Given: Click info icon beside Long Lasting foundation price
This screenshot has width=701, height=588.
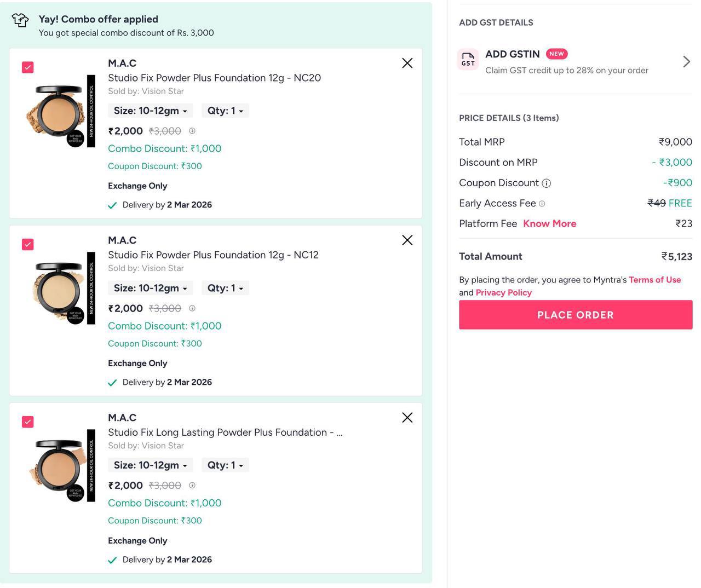Looking at the screenshot, I should (x=192, y=485).
